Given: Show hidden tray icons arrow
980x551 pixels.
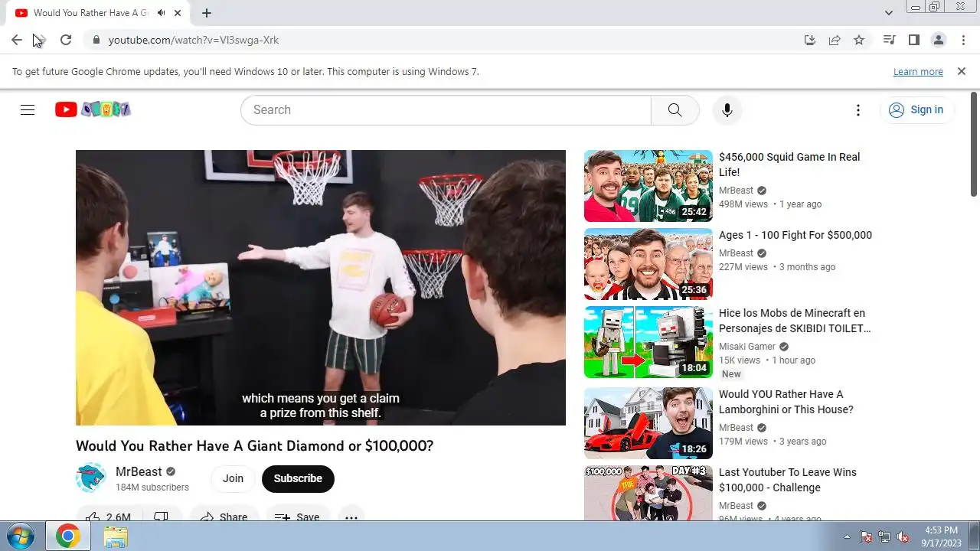Looking at the screenshot, I should tap(847, 536).
